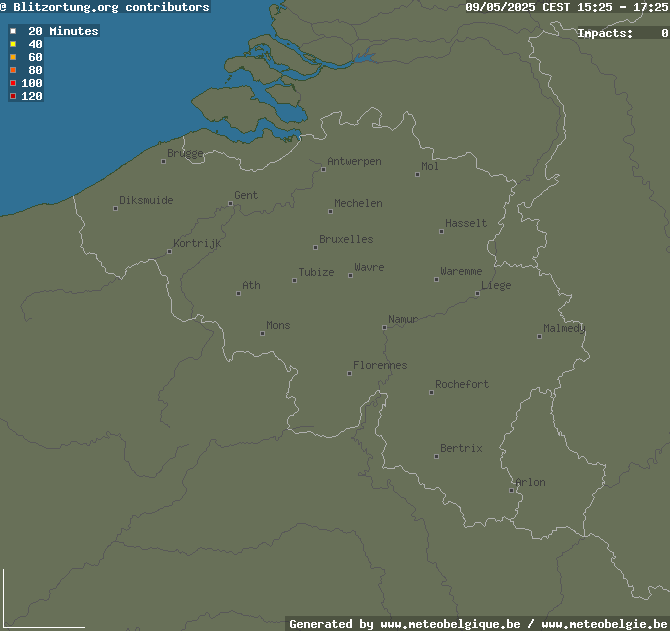This screenshot has height=631, width=670.
Task: Click the Mol label
Action: pyautogui.click(x=430, y=166)
